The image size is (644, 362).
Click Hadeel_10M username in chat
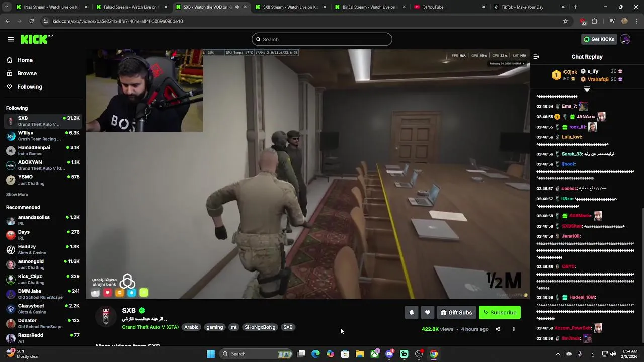[x=583, y=297]
